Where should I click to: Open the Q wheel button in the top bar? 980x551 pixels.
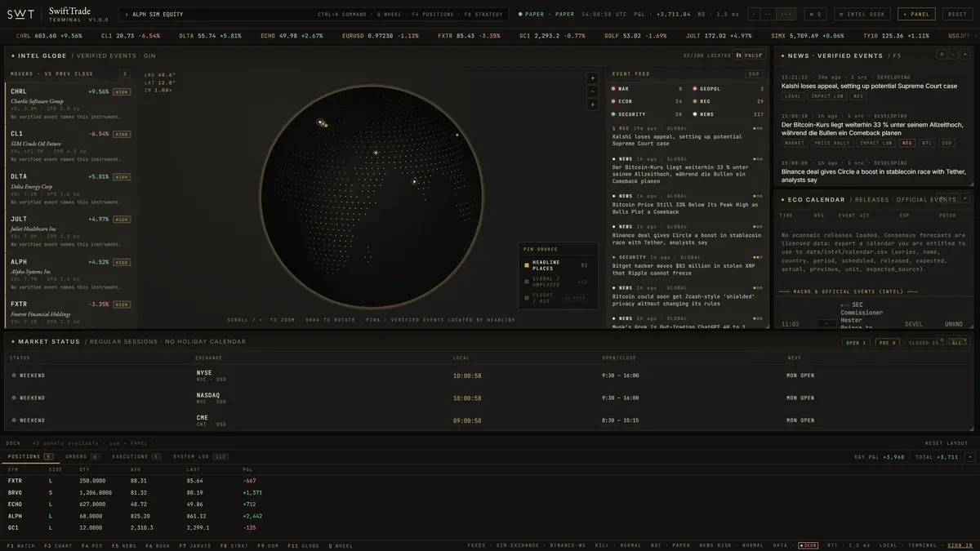click(816, 14)
